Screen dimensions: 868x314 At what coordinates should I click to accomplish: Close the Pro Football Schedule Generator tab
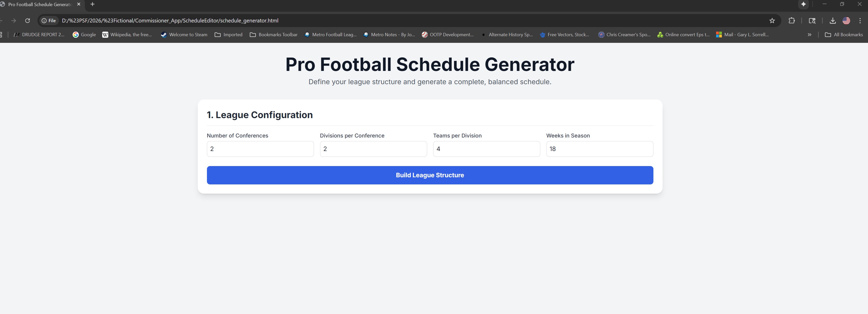pyautogui.click(x=78, y=4)
